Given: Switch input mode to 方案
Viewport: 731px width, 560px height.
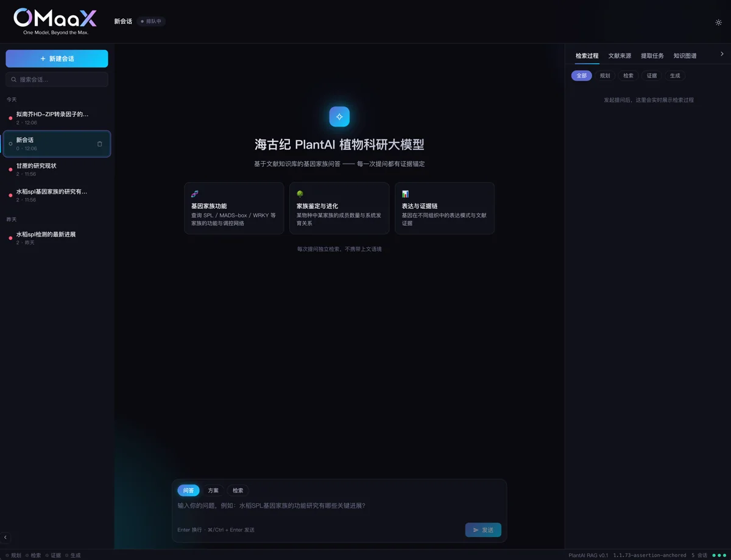Looking at the screenshot, I should [x=213, y=491].
